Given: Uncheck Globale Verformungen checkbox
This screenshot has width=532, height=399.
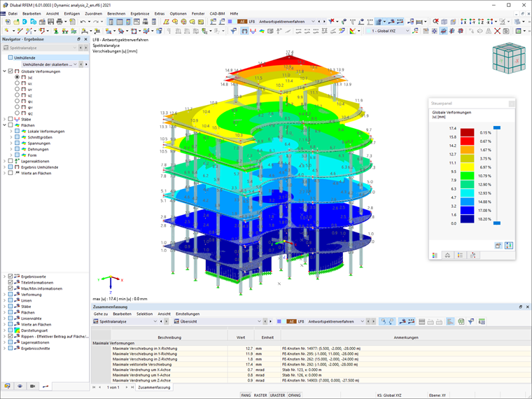Looking at the screenshot, I should 10,71.
